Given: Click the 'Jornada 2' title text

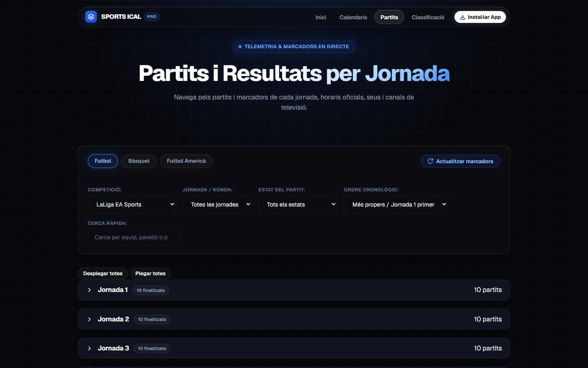Looking at the screenshot, I should [114, 319].
